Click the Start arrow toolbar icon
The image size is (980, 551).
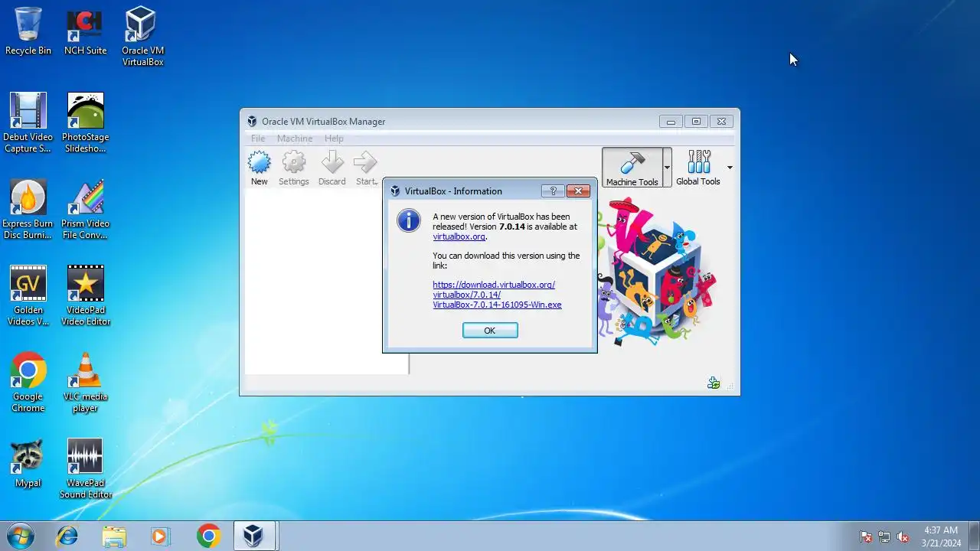(x=366, y=168)
